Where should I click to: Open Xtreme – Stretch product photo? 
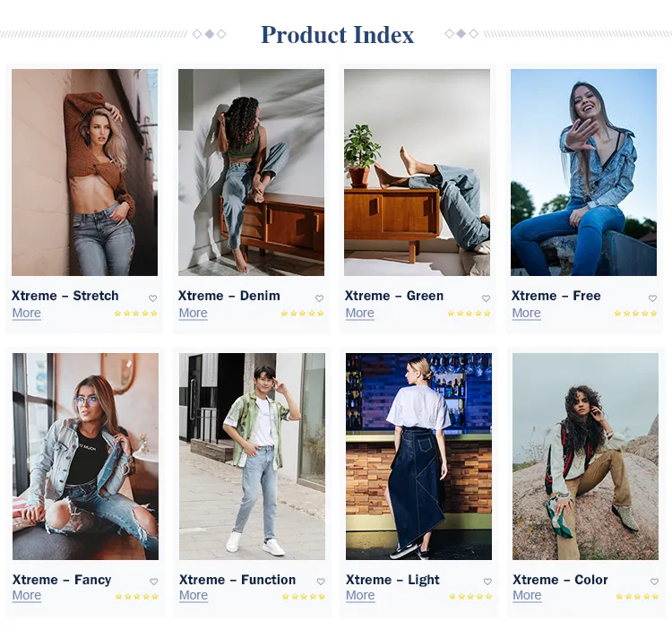[x=84, y=172]
